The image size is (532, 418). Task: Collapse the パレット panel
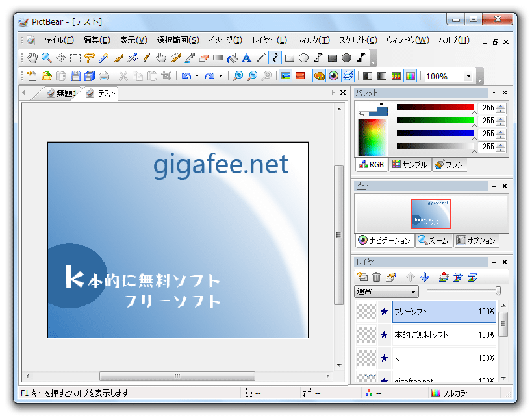tap(494, 93)
